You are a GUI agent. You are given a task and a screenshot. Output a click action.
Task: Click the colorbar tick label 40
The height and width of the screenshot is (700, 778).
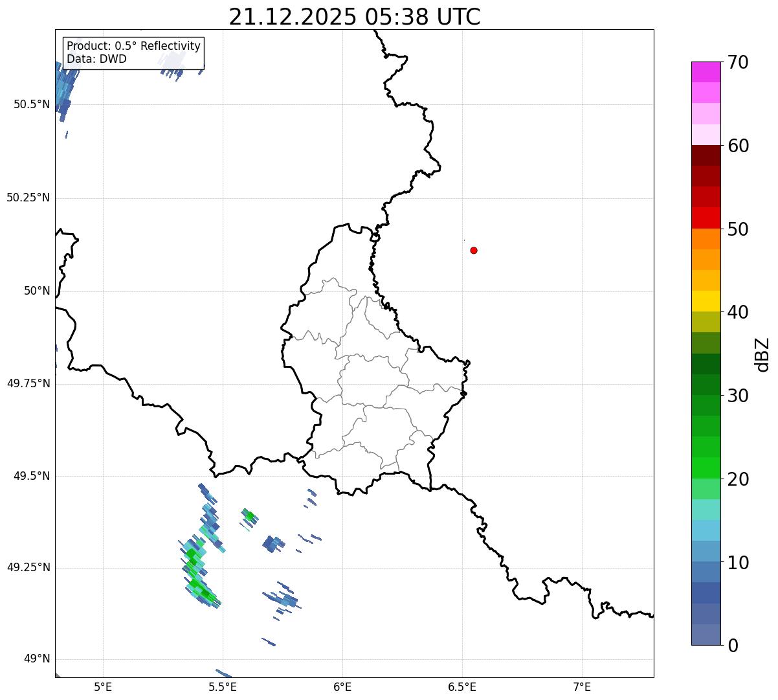coord(738,312)
